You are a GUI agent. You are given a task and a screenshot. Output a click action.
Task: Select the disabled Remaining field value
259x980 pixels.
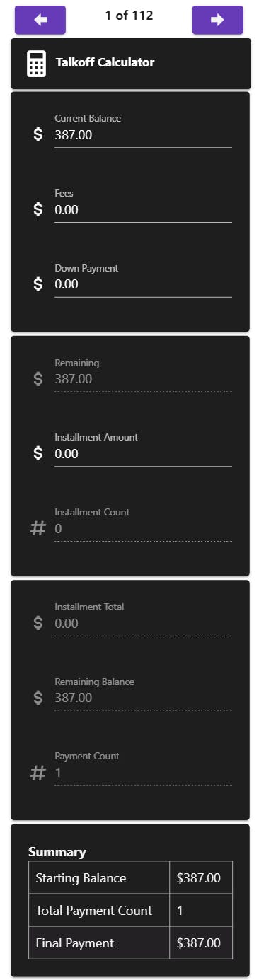pos(143,379)
